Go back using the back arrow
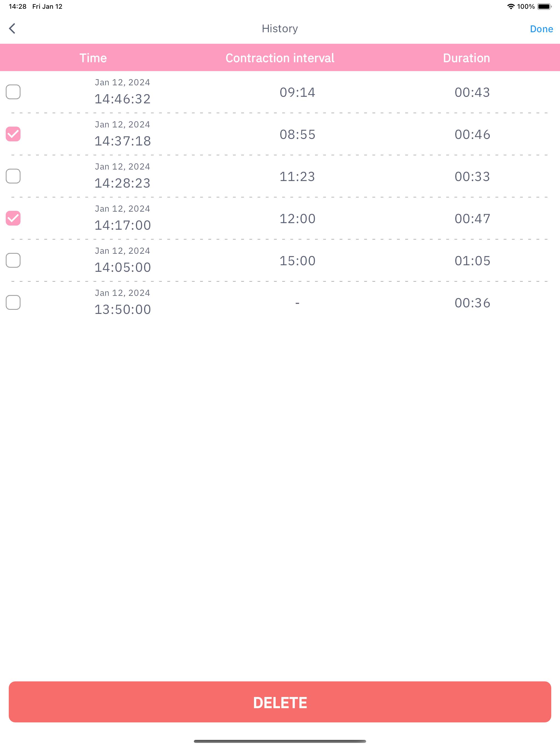This screenshot has height=747, width=560. coord(12,29)
